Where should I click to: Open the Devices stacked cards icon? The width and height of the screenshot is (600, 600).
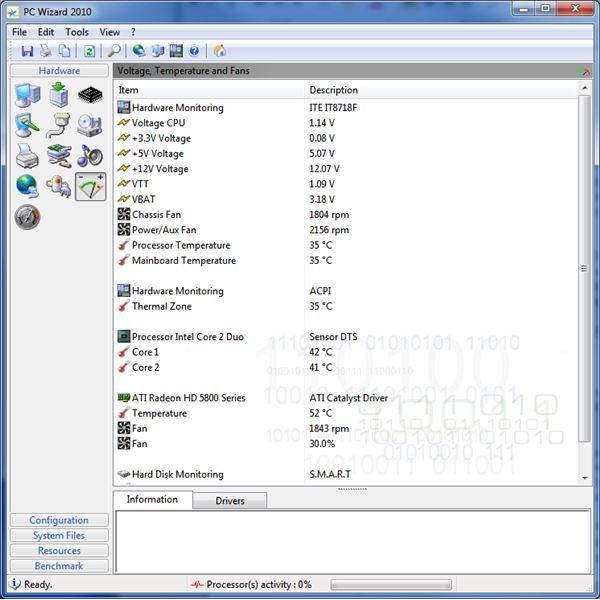[x=59, y=156]
